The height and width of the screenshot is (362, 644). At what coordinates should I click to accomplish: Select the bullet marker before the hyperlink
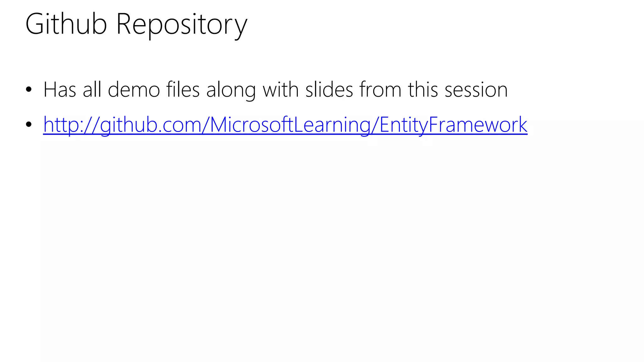(29, 124)
